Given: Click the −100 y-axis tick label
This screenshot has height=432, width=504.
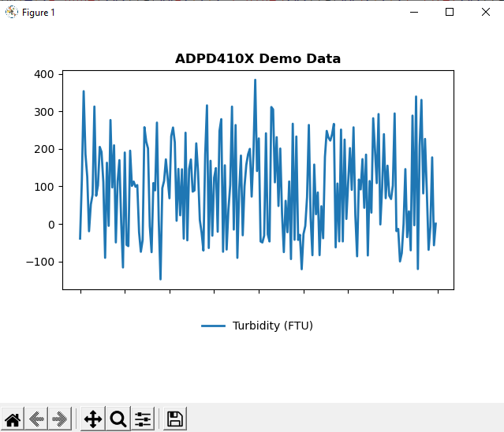Looking at the screenshot, I should tap(39, 263).
